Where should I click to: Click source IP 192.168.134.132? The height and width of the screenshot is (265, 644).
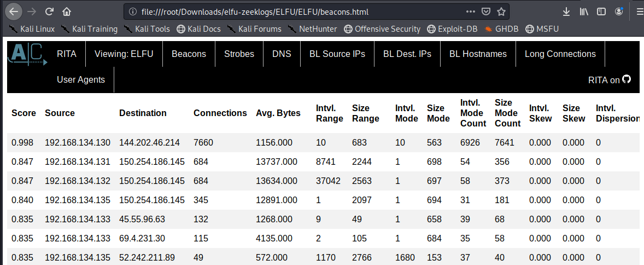pyautogui.click(x=78, y=181)
